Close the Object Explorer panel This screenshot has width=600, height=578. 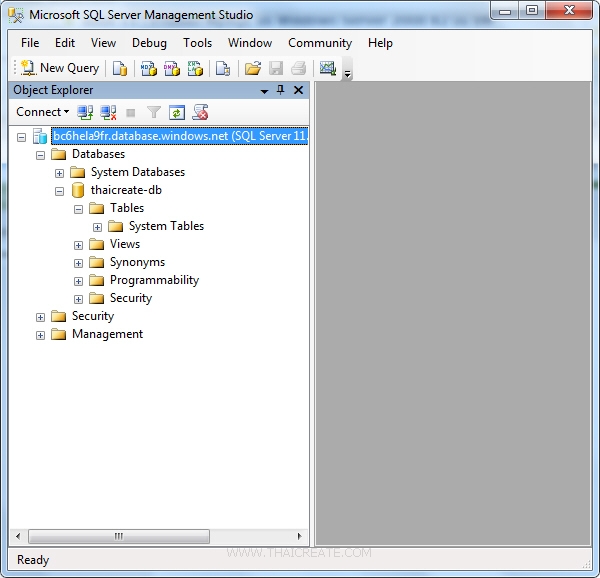[x=298, y=90]
